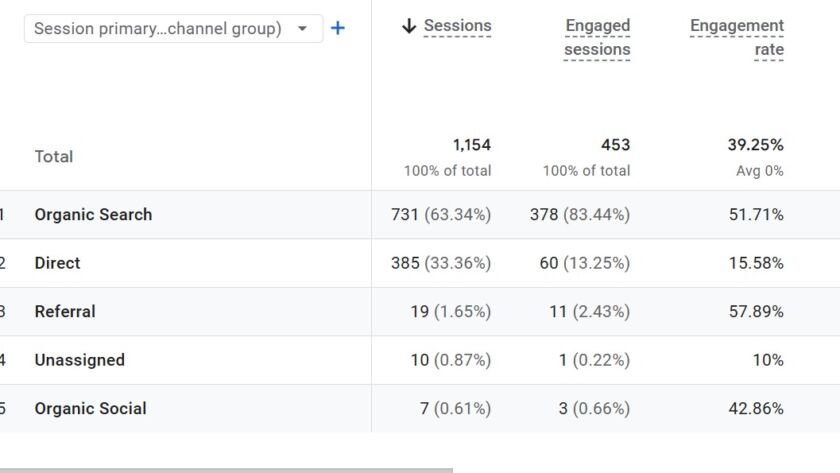840x473 pixels.
Task: Click the dropdown arrow beside channel group
Action: (x=303, y=29)
